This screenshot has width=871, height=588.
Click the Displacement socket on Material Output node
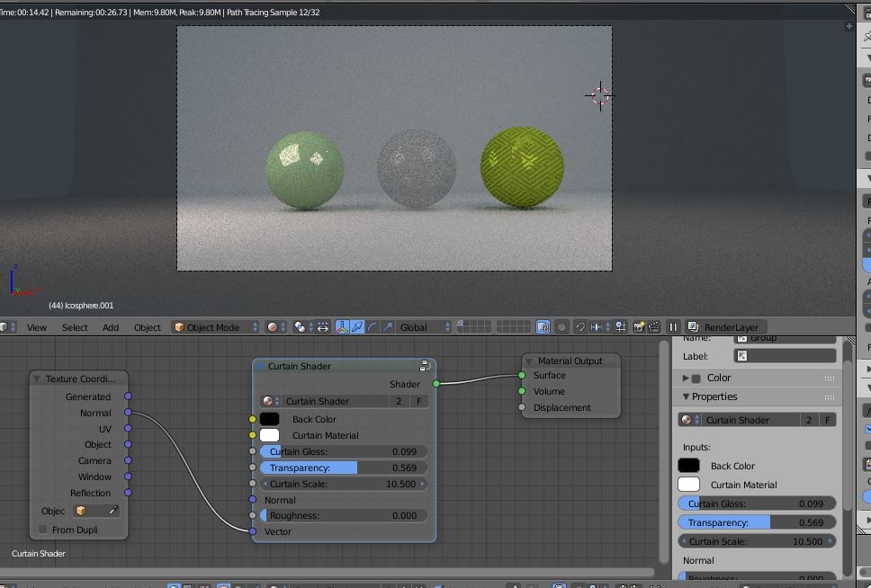522,407
